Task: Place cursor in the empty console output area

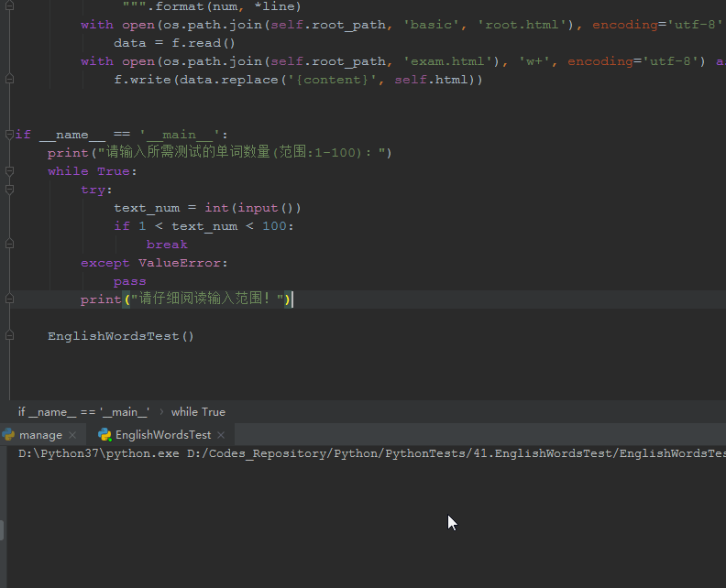Action: coord(366,525)
